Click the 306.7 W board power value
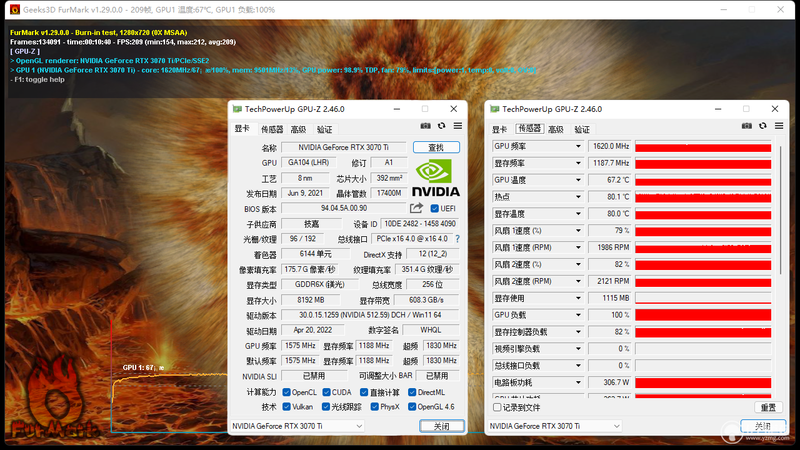Image resolution: width=800 pixels, height=450 pixels. click(x=610, y=383)
